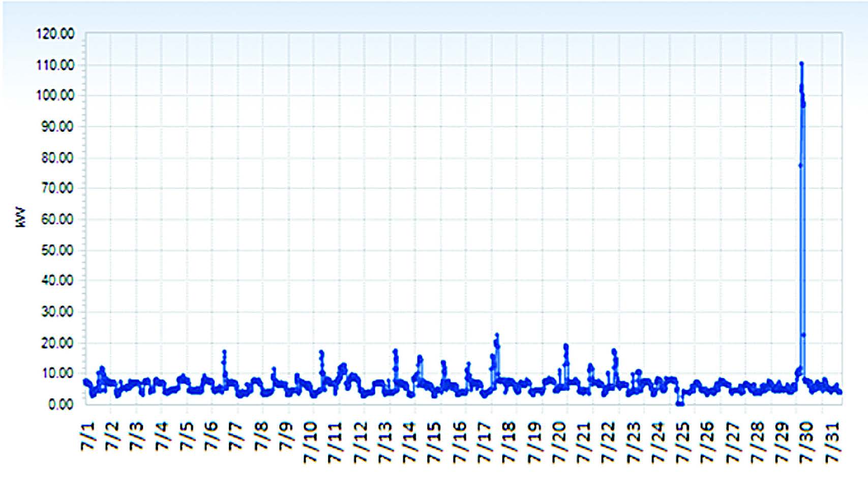Select the data spike on 7/6
Screen dimensions: 868x481
tap(224, 352)
